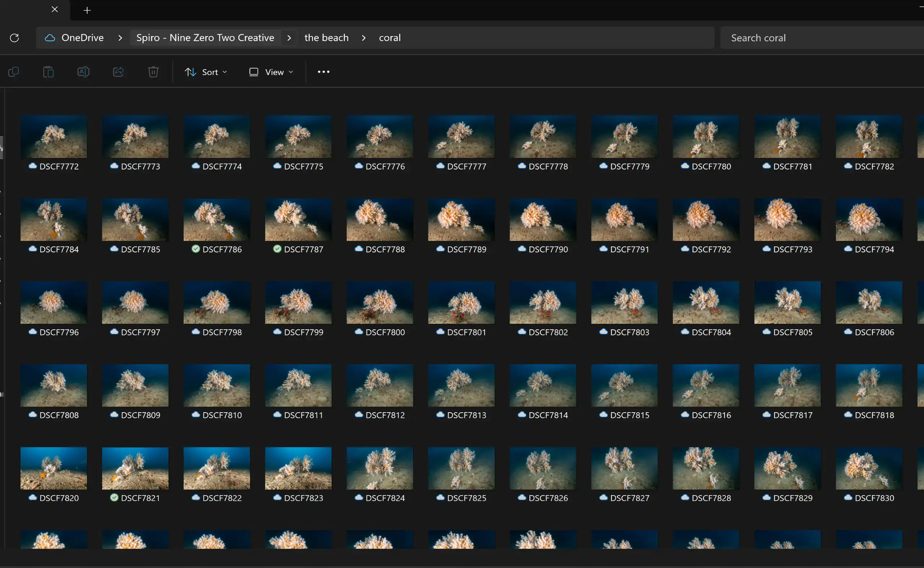Click the Share icon in toolbar
The width and height of the screenshot is (924, 568).
[118, 72]
